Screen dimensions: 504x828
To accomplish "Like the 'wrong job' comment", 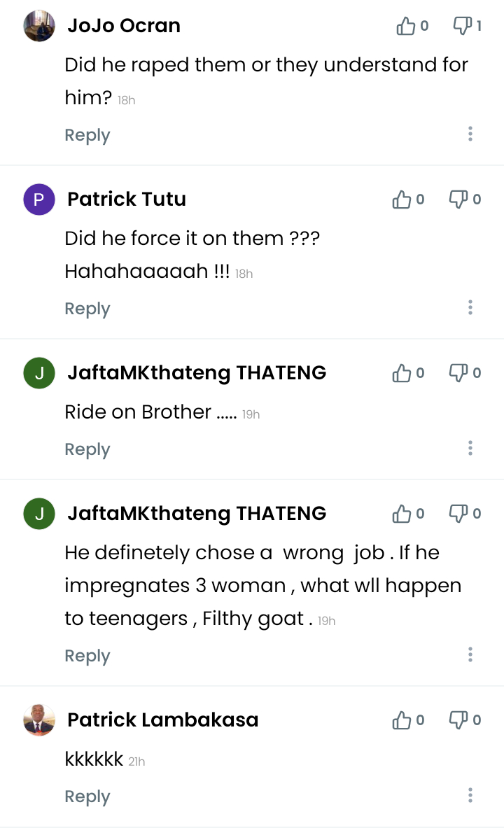I will pos(402,514).
